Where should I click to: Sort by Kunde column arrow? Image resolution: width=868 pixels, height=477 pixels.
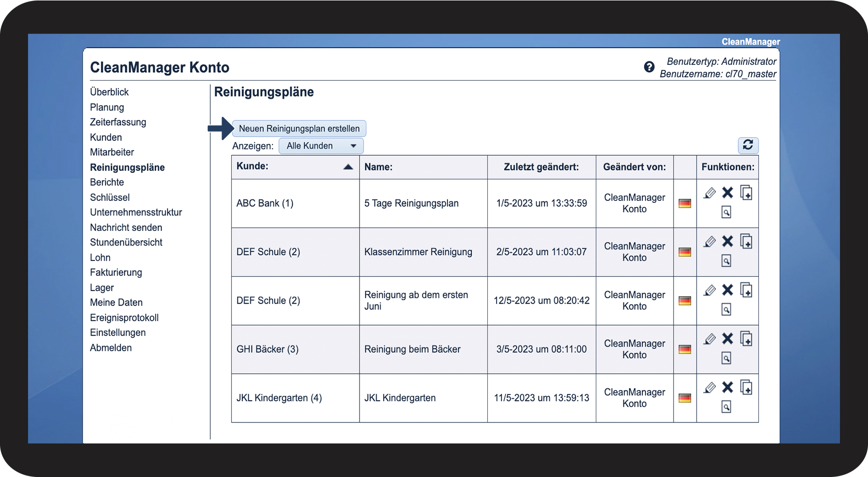tap(348, 167)
